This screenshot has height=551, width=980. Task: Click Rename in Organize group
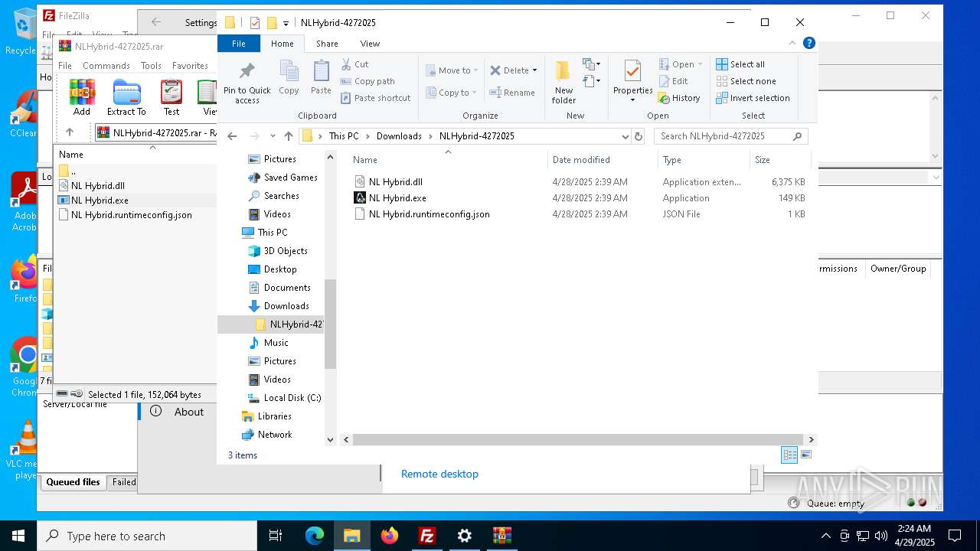512,93
